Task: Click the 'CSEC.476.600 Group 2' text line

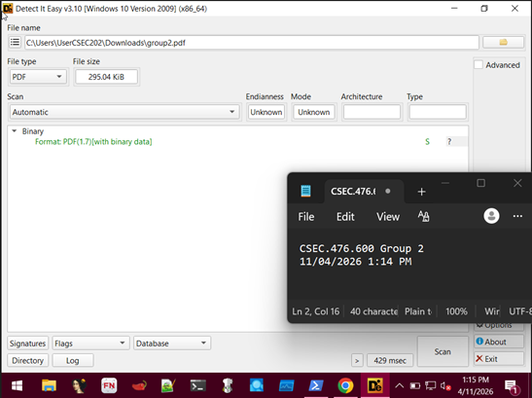Action: click(x=362, y=248)
